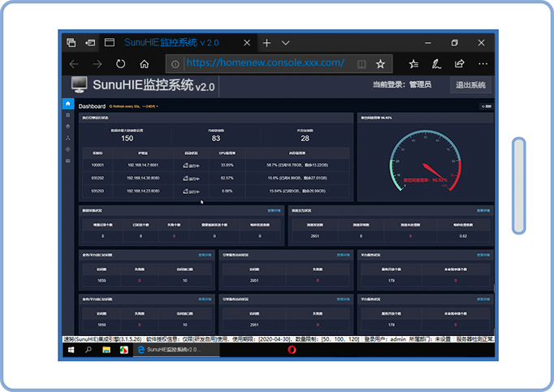Open the tab list chevron dropdown
554x392 pixels.
coord(286,42)
